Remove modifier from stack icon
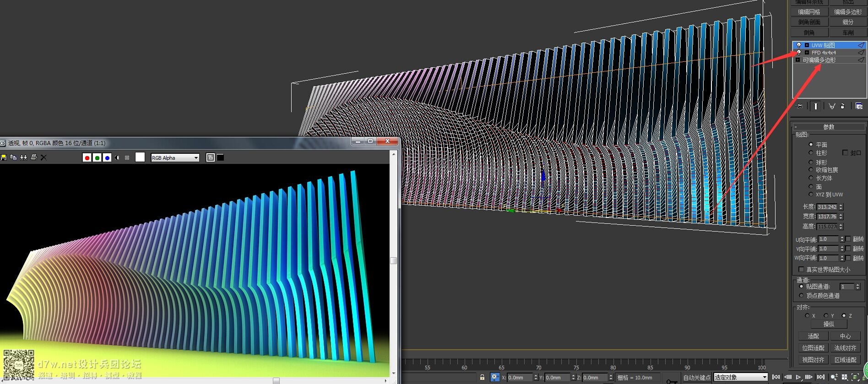Image resolution: width=868 pixels, height=384 pixels. (x=843, y=106)
